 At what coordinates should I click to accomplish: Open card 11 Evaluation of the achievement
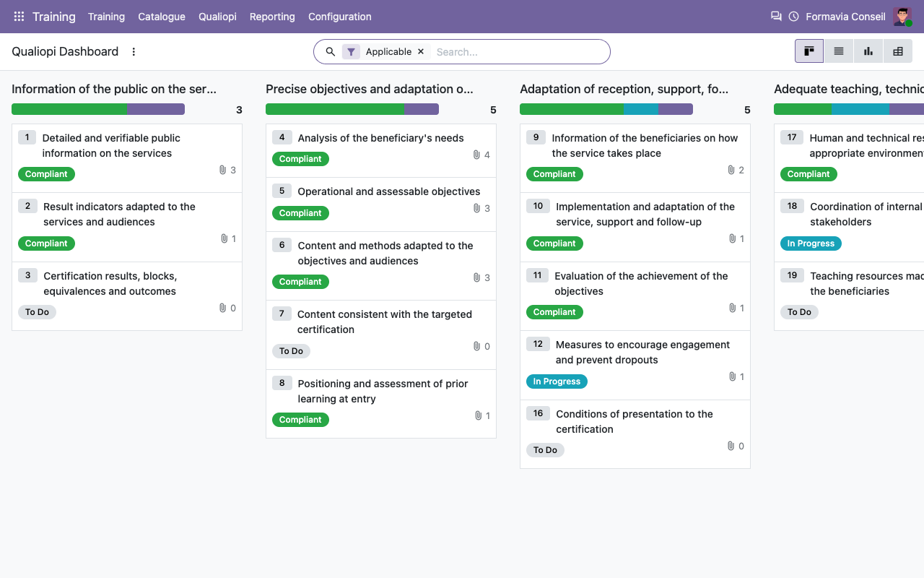click(635, 296)
